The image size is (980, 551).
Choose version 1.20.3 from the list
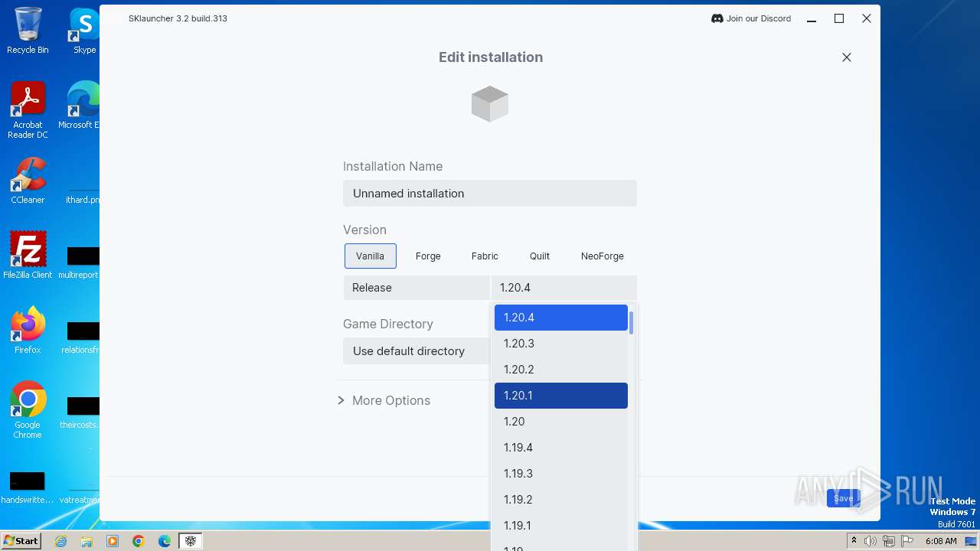pos(561,344)
